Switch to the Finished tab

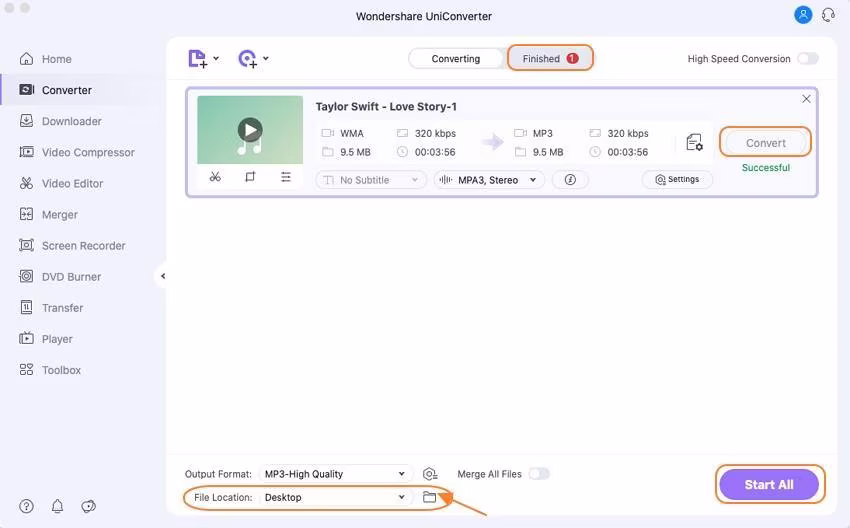point(550,58)
